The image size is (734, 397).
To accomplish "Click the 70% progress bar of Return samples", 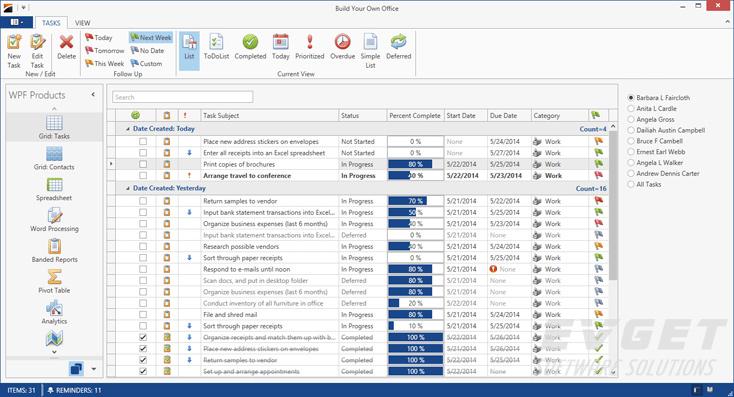I will coord(415,201).
